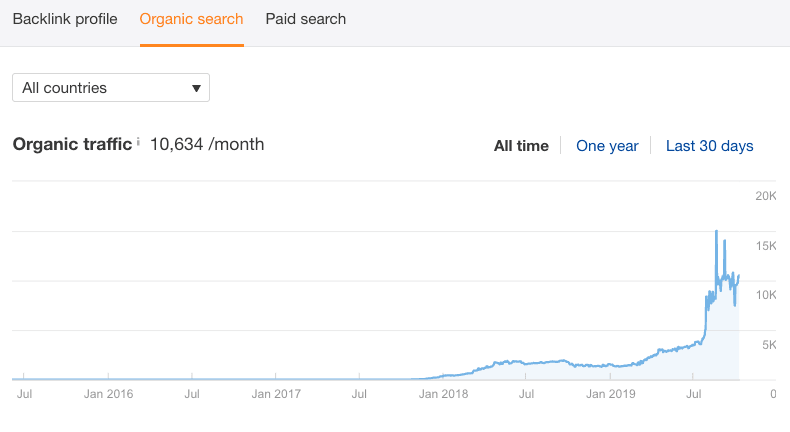Click the Organic traffic heading
The height and width of the screenshot is (432, 790).
71,144
